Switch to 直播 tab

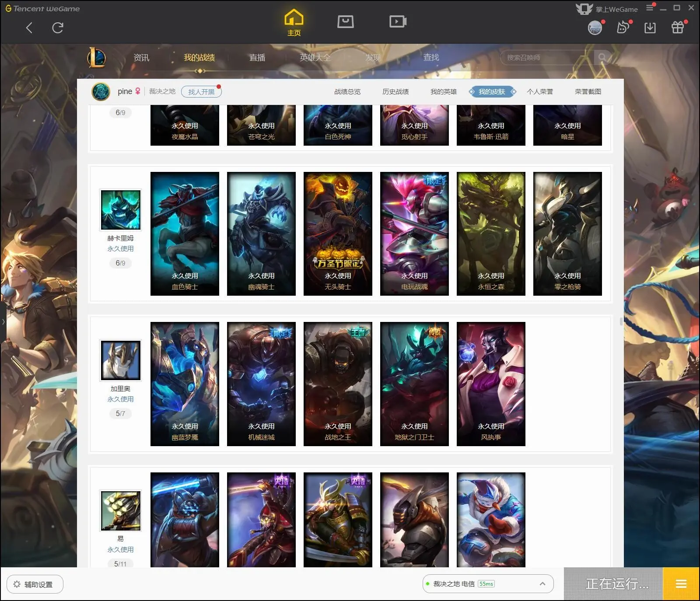click(x=257, y=58)
